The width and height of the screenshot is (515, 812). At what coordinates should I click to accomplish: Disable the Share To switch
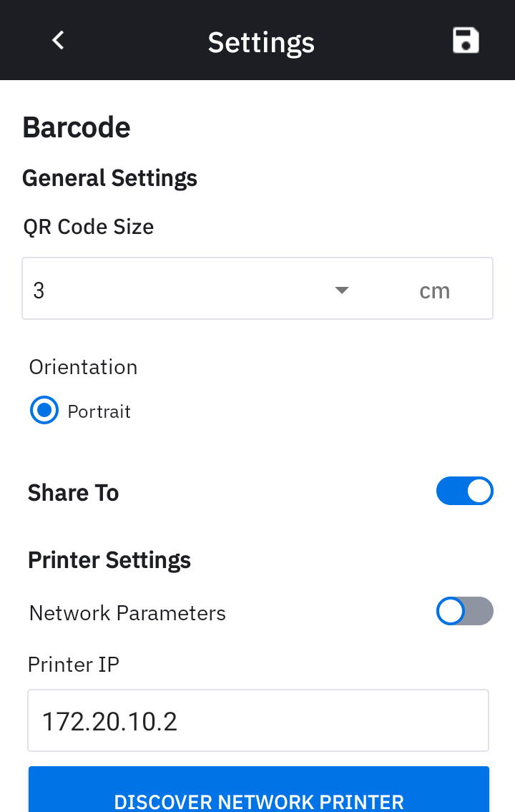464,491
